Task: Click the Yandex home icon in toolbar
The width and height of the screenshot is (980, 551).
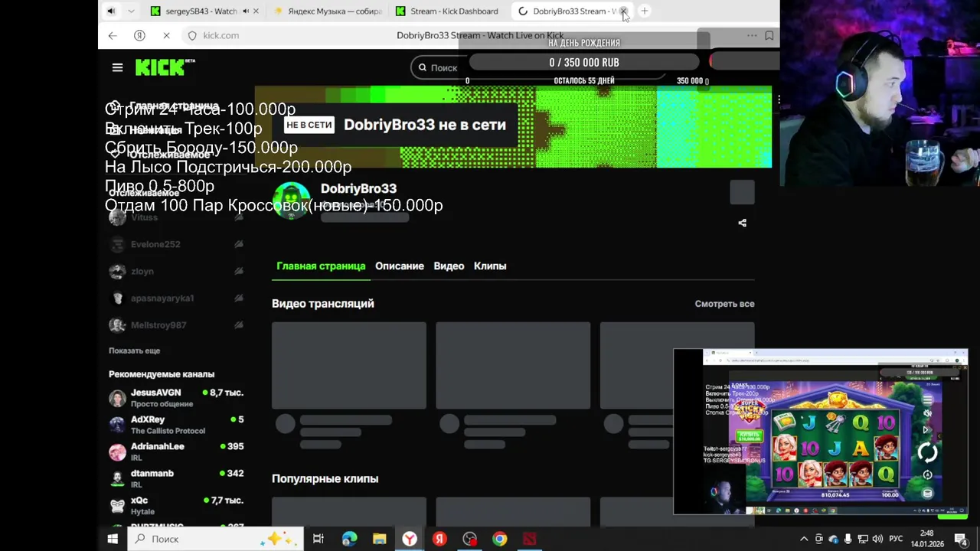Action: pyautogui.click(x=139, y=35)
